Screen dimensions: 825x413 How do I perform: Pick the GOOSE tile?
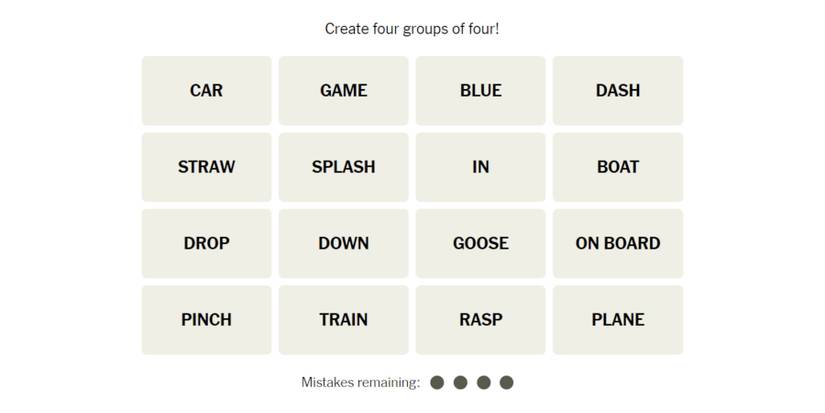[x=480, y=243]
